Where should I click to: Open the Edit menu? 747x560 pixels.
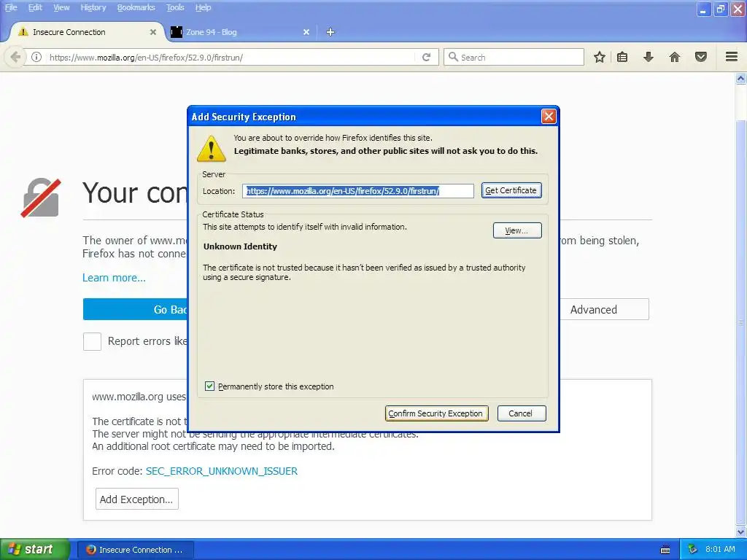pos(35,7)
